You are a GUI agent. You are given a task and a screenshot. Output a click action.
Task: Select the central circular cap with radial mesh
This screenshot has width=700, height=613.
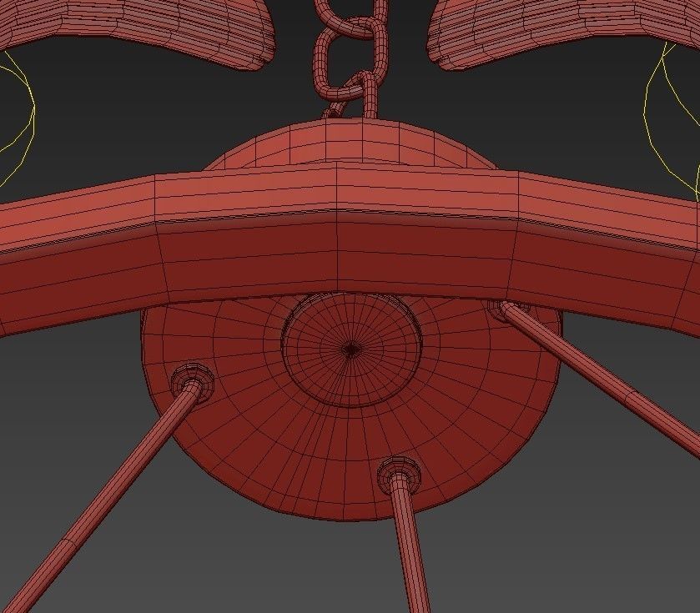click(351, 349)
